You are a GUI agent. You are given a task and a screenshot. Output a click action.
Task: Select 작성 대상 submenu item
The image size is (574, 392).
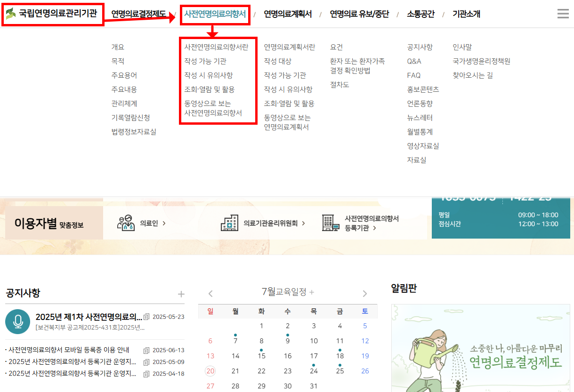point(278,61)
